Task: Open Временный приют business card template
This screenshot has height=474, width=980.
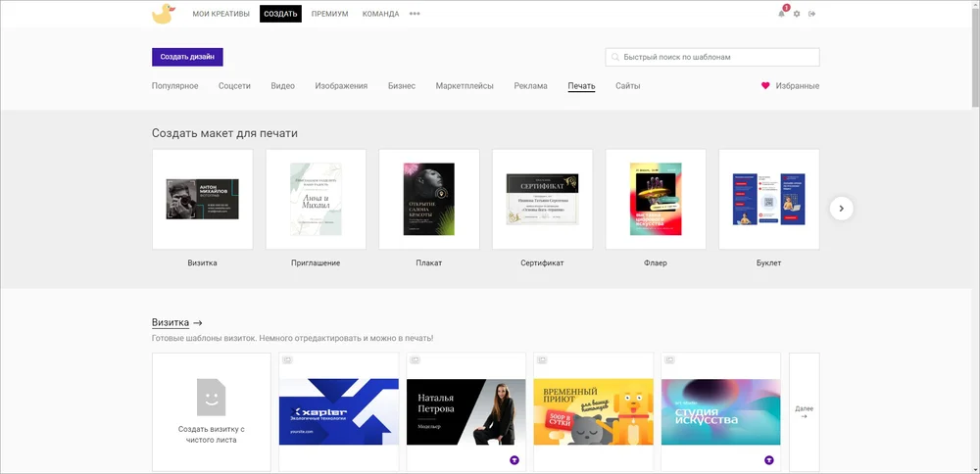Action: click(x=593, y=412)
